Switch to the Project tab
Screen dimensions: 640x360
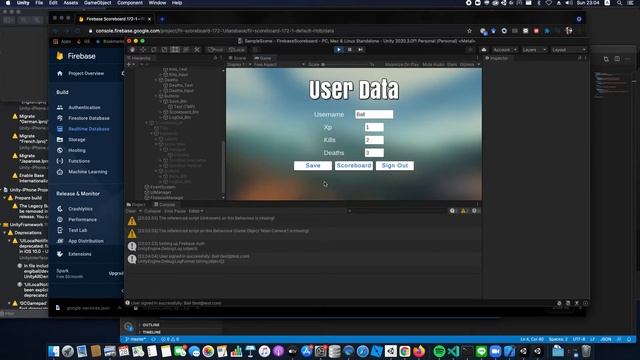click(x=136, y=204)
